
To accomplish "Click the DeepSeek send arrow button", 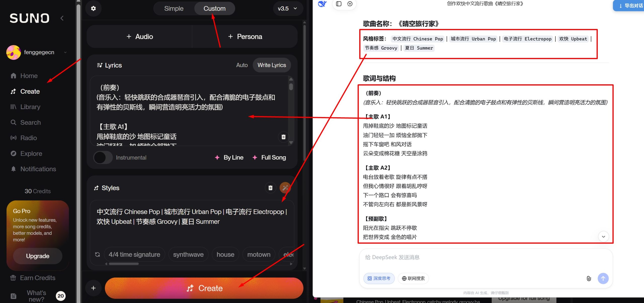I will (603, 278).
